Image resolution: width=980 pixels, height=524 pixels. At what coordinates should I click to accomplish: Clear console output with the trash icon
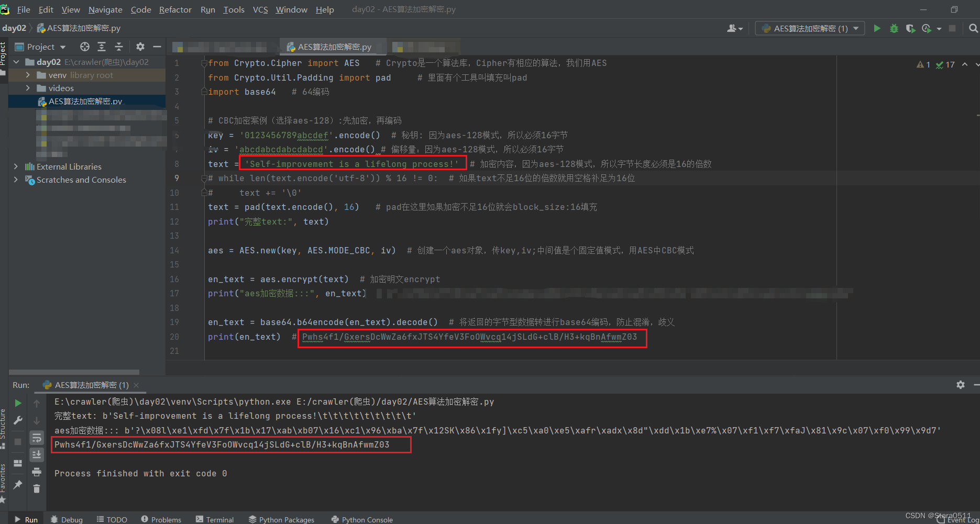tap(37, 489)
